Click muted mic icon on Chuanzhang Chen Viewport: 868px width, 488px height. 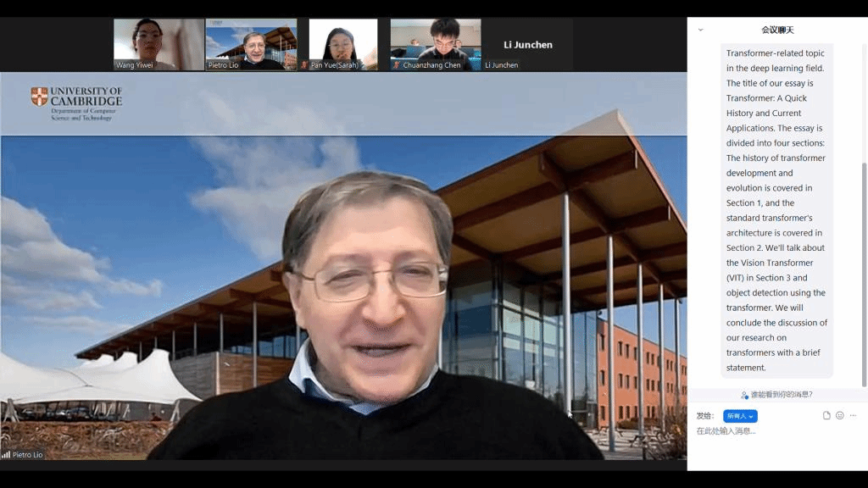(396, 65)
